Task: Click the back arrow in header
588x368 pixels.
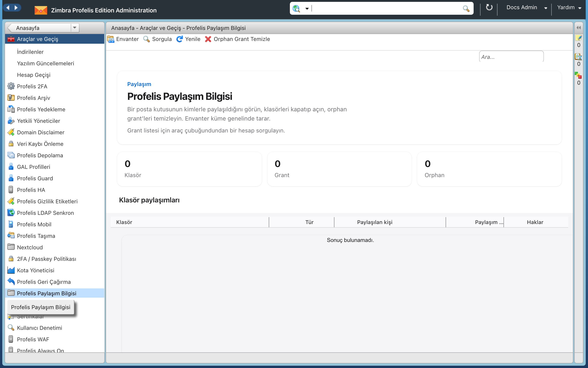Action: click(x=8, y=8)
